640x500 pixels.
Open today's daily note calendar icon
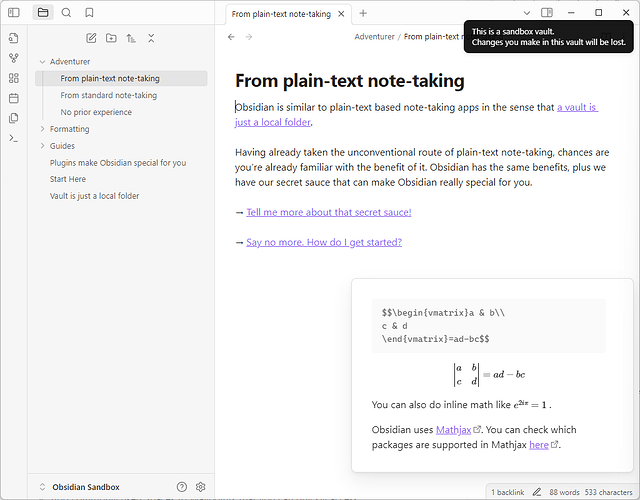(13, 98)
